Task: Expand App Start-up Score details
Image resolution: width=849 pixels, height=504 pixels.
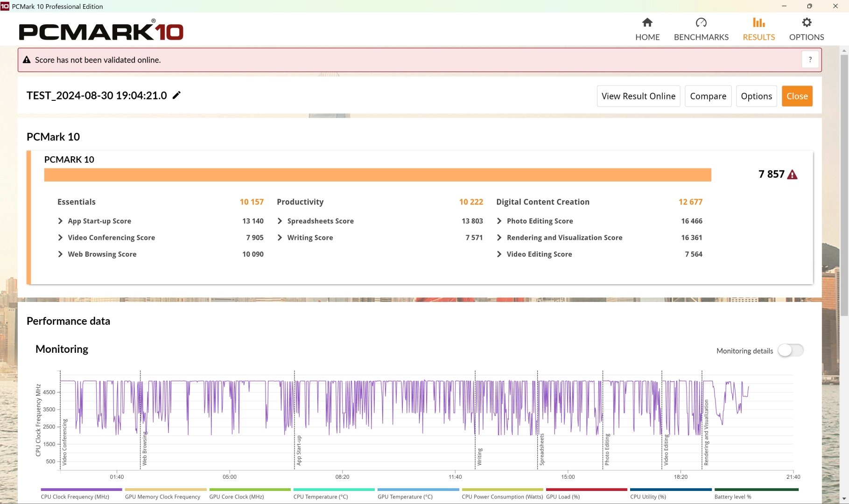Action: pos(60,221)
